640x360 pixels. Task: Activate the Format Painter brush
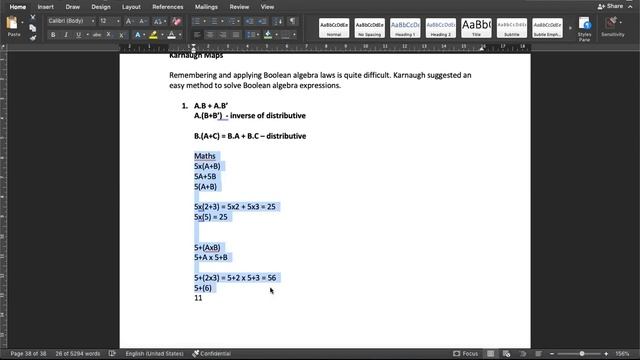33,38
